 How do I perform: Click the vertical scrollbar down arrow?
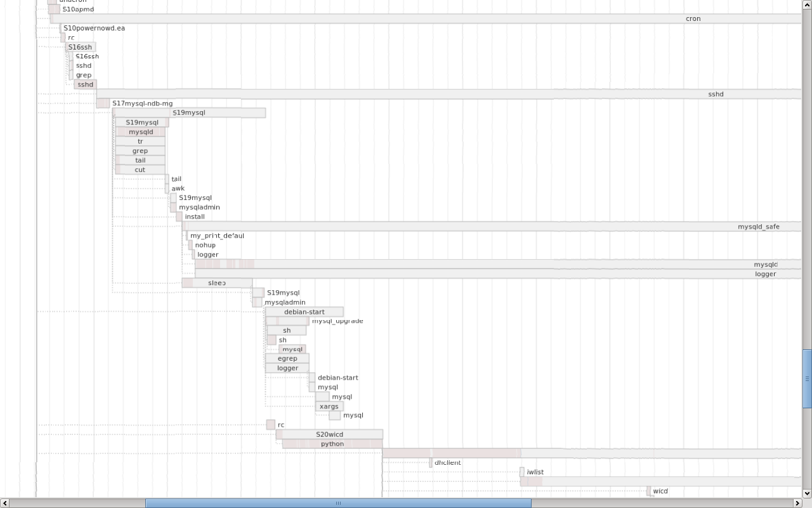tap(807, 493)
